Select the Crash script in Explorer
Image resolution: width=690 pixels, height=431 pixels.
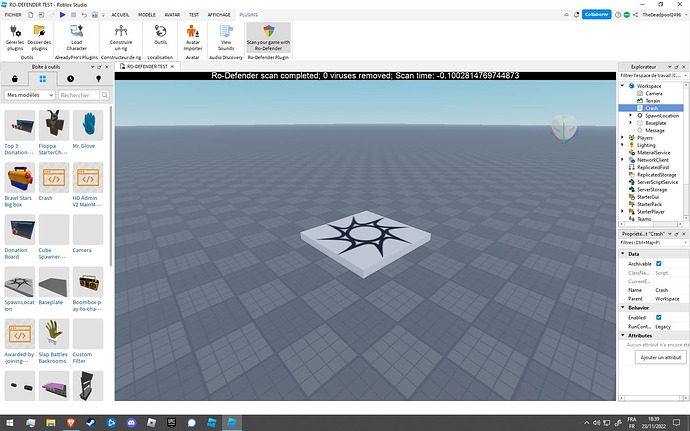coord(652,108)
